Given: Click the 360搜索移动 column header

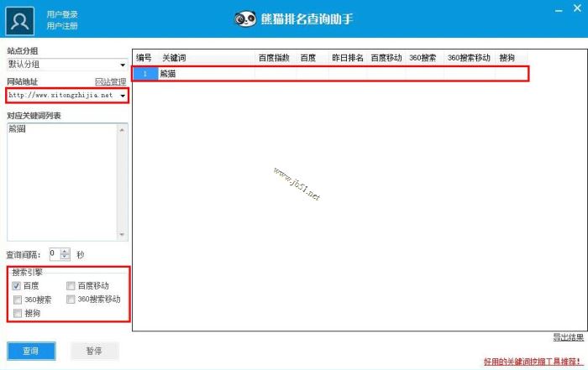Looking at the screenshot, I should point(470,58).
